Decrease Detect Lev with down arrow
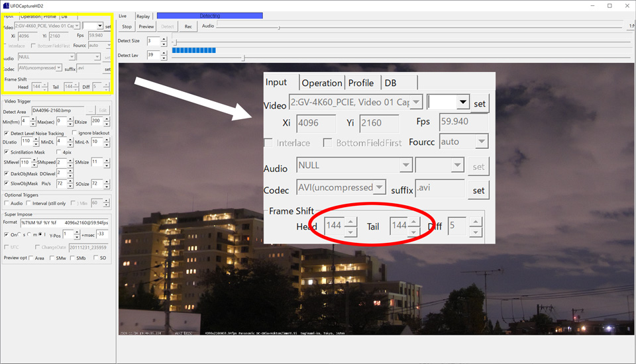 click(x=164, y=58)
